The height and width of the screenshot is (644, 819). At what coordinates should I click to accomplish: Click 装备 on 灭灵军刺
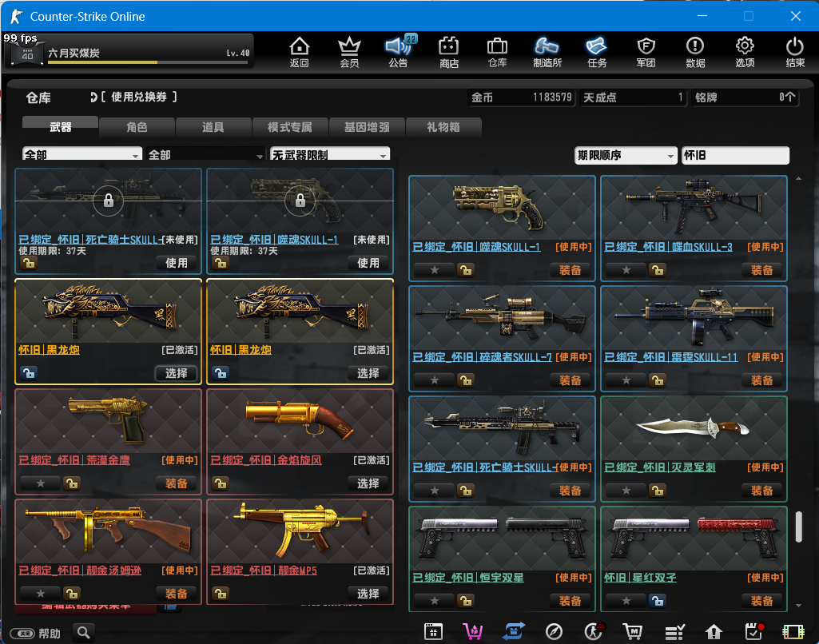pyautogui.click(x=761, y=491)
